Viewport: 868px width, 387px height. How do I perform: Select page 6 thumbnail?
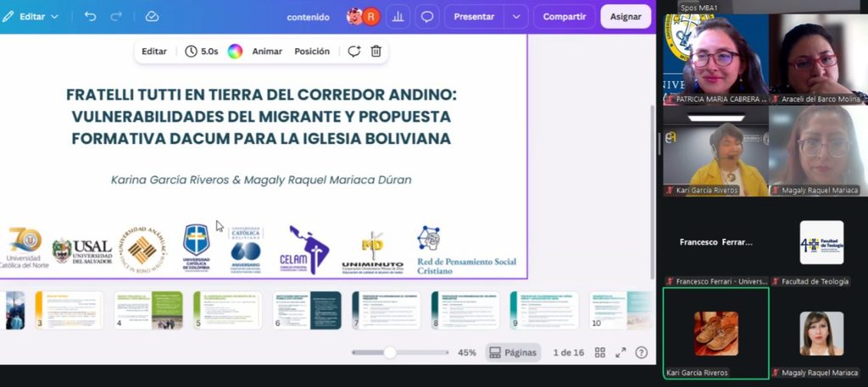tap(307, 310)
